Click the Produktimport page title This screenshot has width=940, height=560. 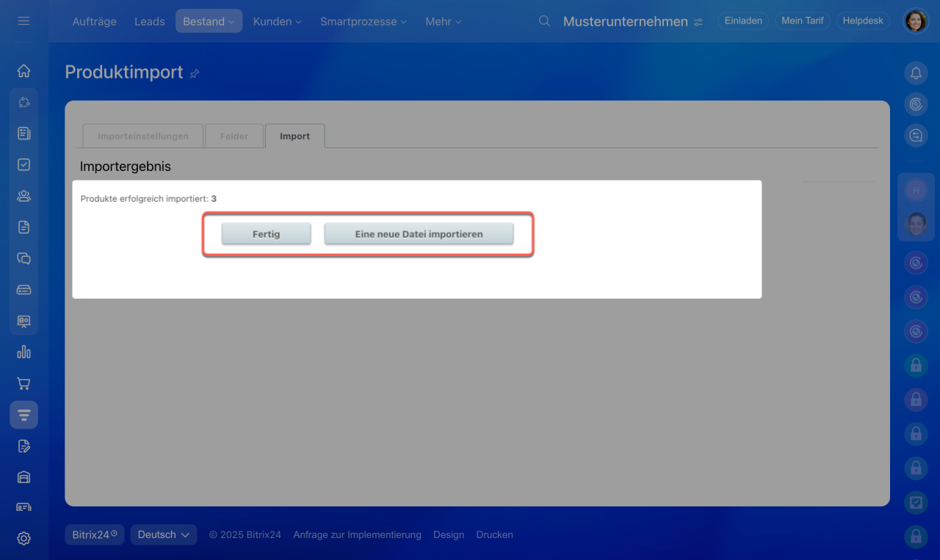[x=124, y=72]
